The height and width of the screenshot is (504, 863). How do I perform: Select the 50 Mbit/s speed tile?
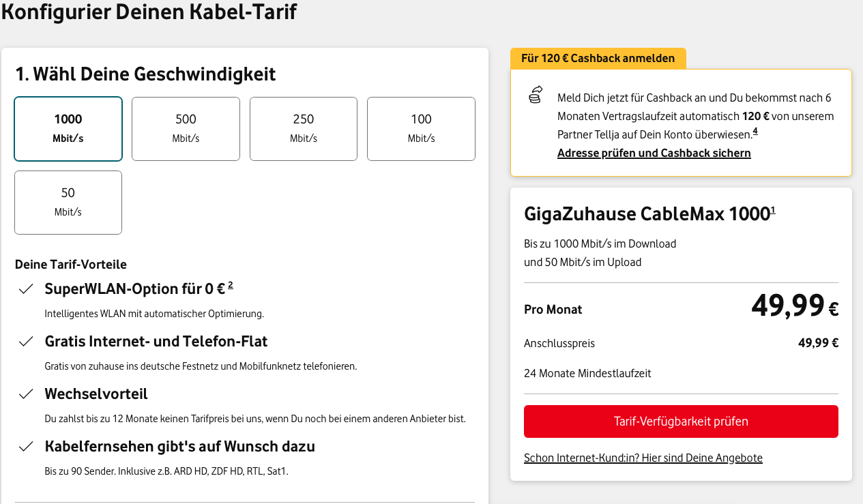pyautogui.click(x=68, y=202)
